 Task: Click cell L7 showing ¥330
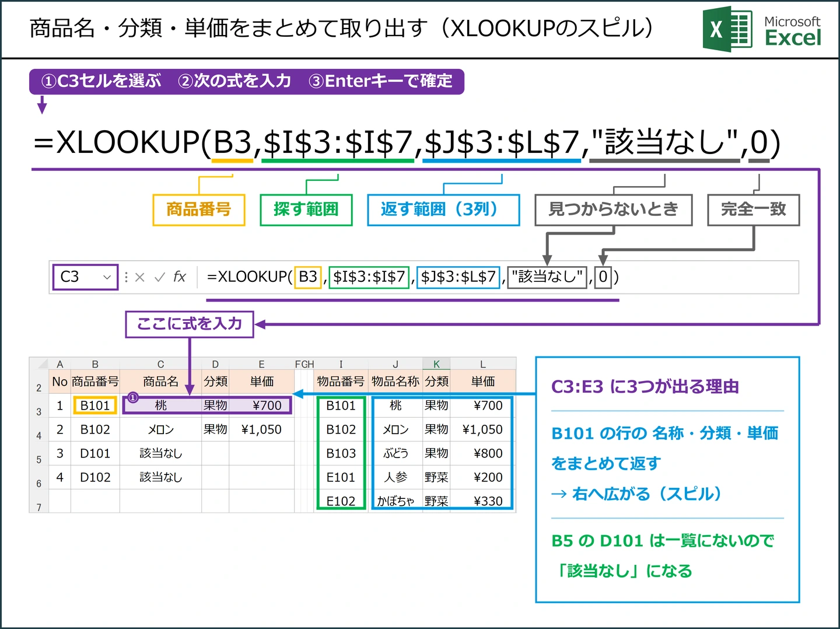click(483, 501)
